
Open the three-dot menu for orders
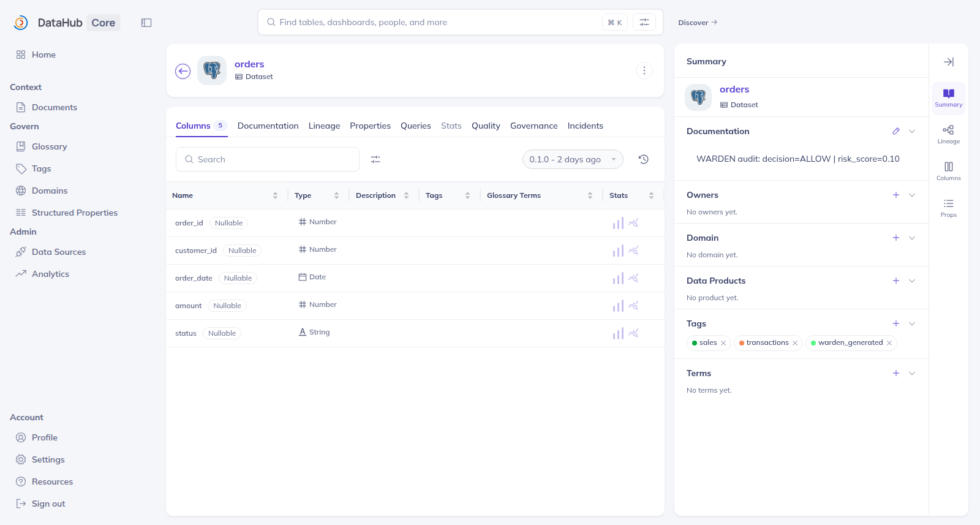tap(644, 70)
